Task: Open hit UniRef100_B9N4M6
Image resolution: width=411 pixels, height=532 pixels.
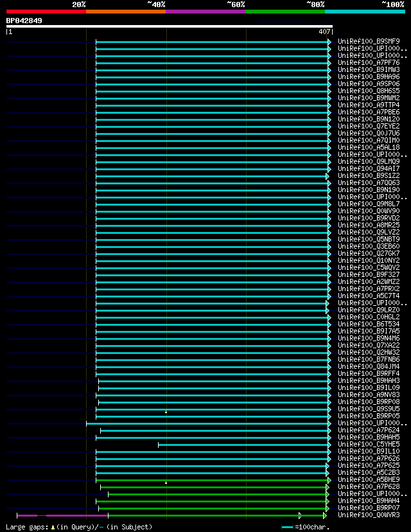Action: 369,338
